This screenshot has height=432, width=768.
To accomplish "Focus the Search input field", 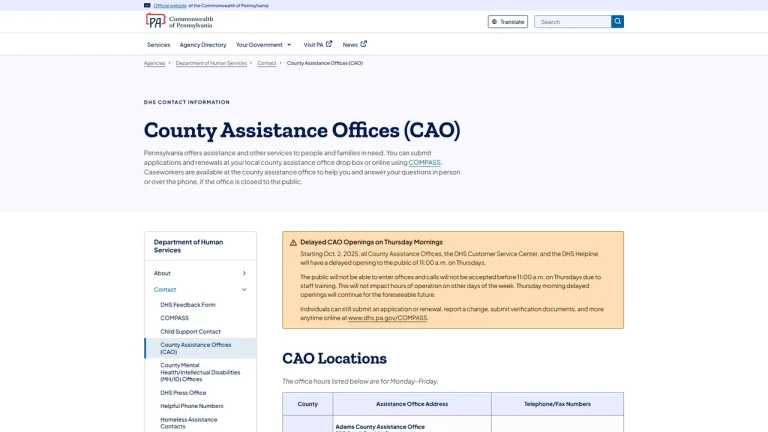I will pyautogui.click(x=573, y=22).
